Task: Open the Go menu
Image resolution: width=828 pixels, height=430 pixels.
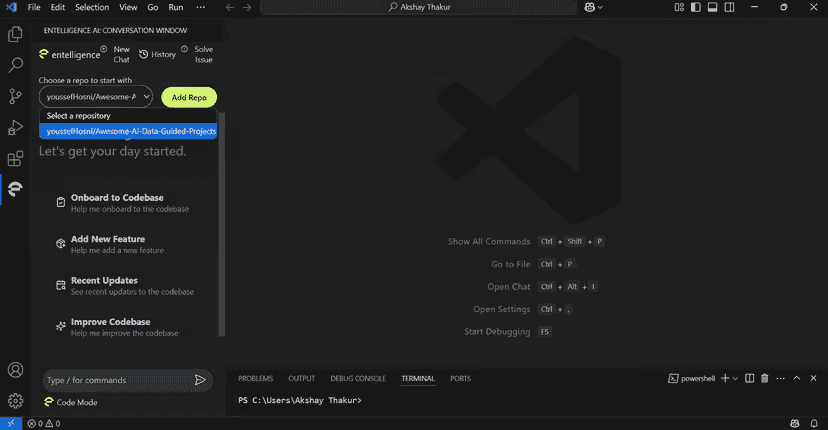Action: pos(153,7)
